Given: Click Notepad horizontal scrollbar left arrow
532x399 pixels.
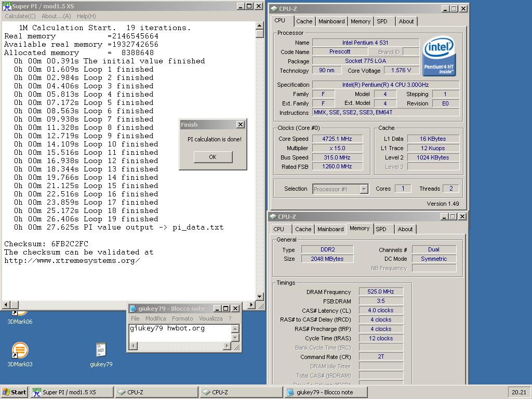Looking at the screenshot, I should 133,345.
